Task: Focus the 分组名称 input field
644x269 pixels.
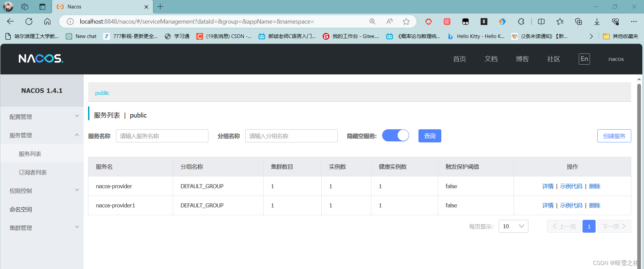Action: 291,136
